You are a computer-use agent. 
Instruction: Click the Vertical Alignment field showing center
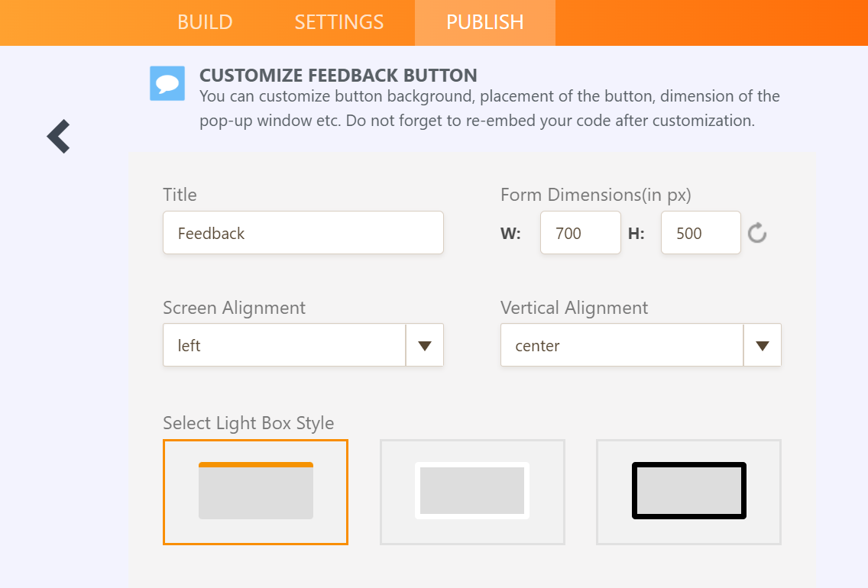tap(621, 345)
